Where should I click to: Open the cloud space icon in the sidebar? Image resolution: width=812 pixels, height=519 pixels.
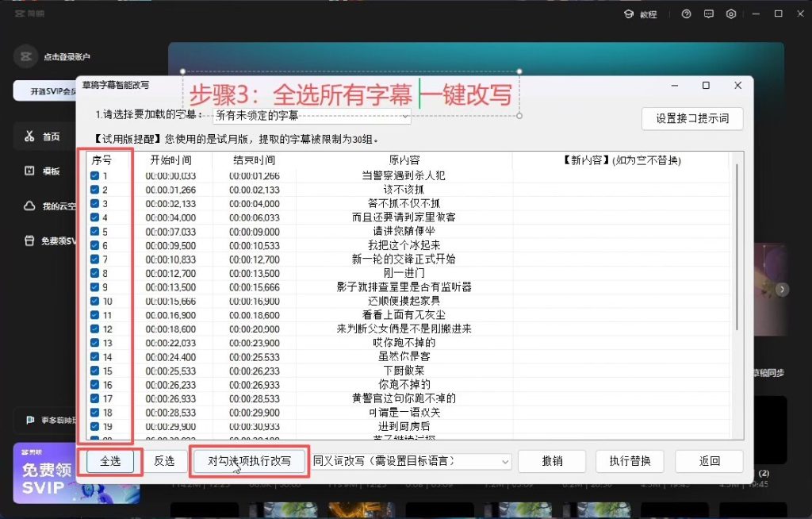tap(29, 206)
